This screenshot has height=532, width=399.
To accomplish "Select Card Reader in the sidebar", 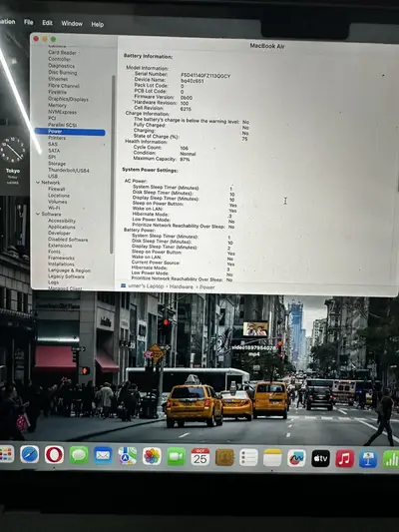I will tap(62, 53).
